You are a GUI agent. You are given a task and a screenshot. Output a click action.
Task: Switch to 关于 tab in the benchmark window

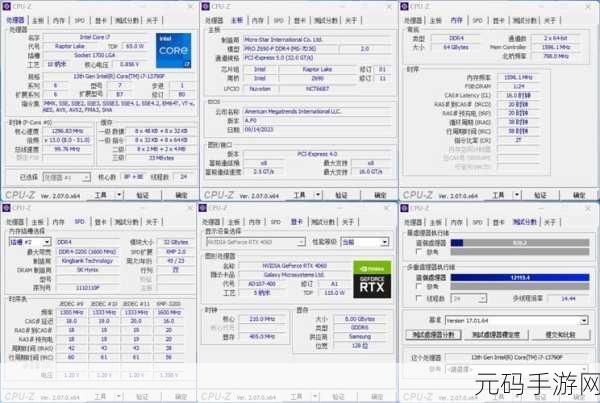pyautogui.click(x=549, y=222)
